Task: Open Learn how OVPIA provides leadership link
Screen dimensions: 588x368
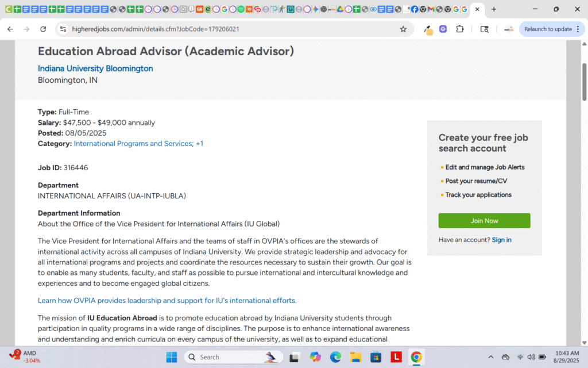Action: (x=167, y=300)
